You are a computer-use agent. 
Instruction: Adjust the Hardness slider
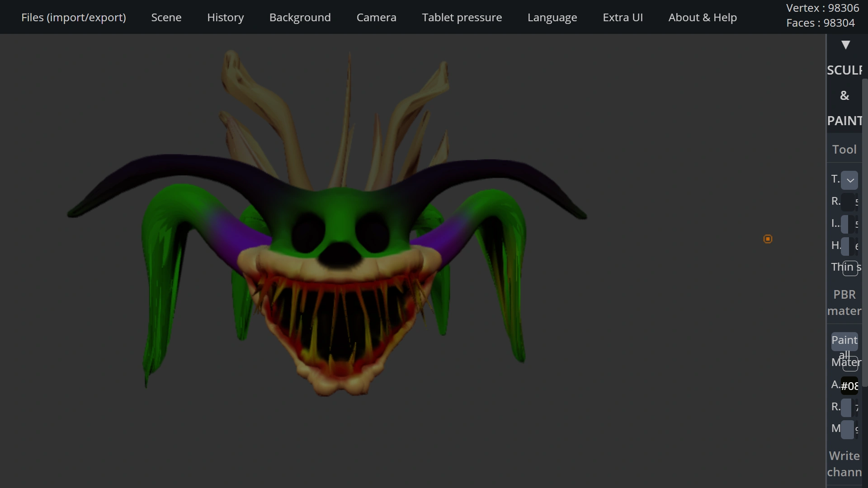(849, 246)
